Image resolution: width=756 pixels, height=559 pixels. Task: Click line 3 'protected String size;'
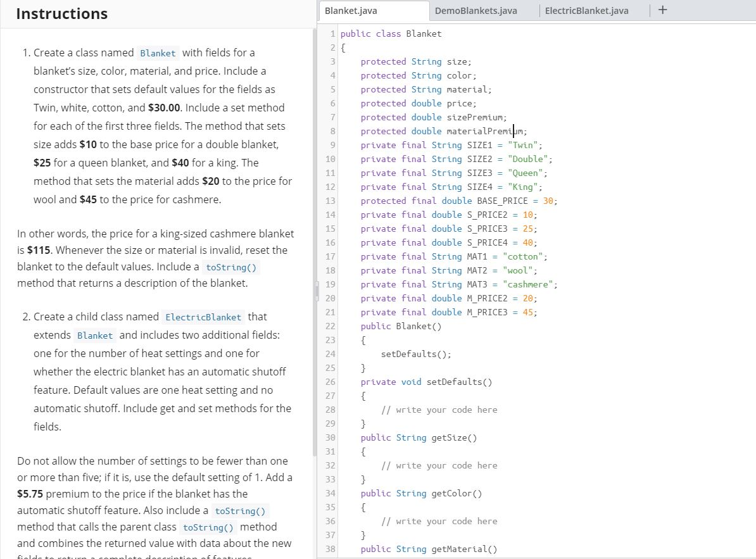point(415,61)
